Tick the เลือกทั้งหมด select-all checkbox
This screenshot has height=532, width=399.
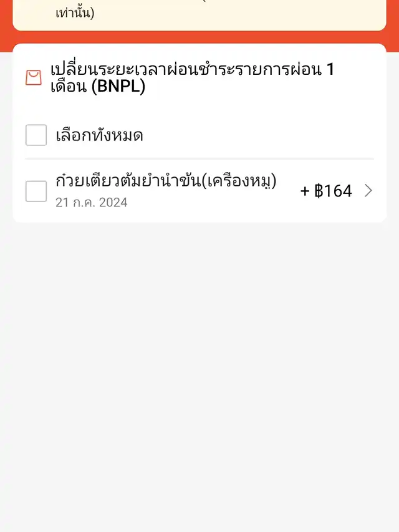click(x=36, y=135)
